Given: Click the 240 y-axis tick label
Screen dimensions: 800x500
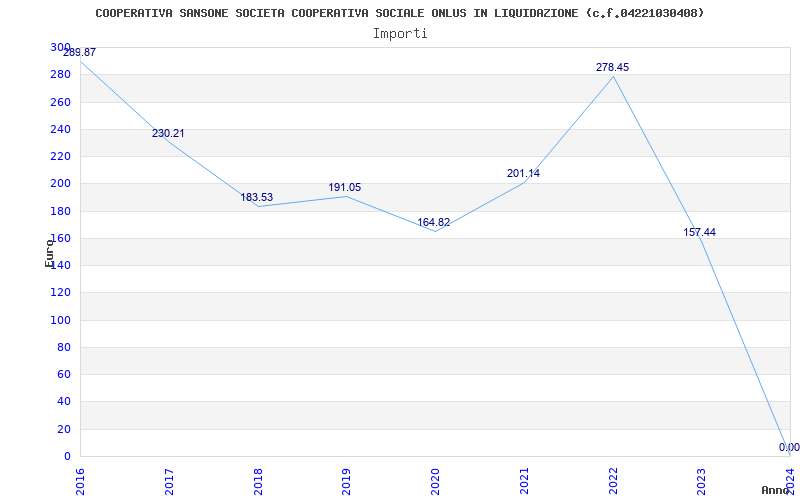Looking at the screenshot, I should pos(60,130).
